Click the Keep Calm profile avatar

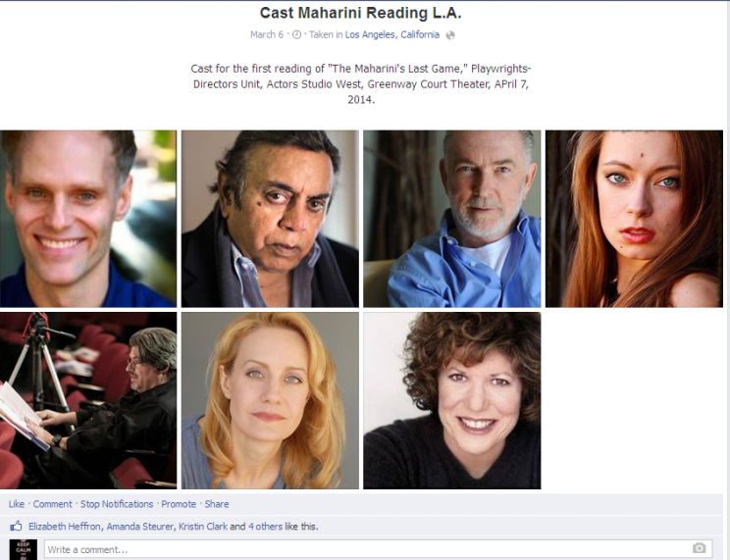click(24, 550)
